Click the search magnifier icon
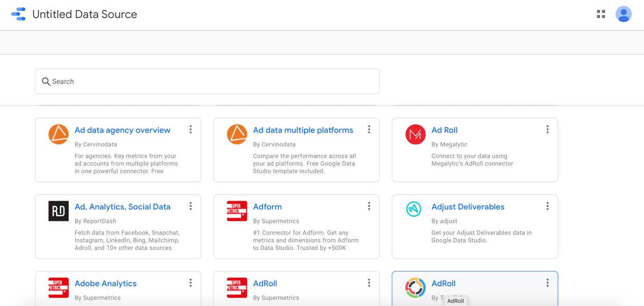Image resolution: width=644 pixels, height=306 pixels. point(46,81)
